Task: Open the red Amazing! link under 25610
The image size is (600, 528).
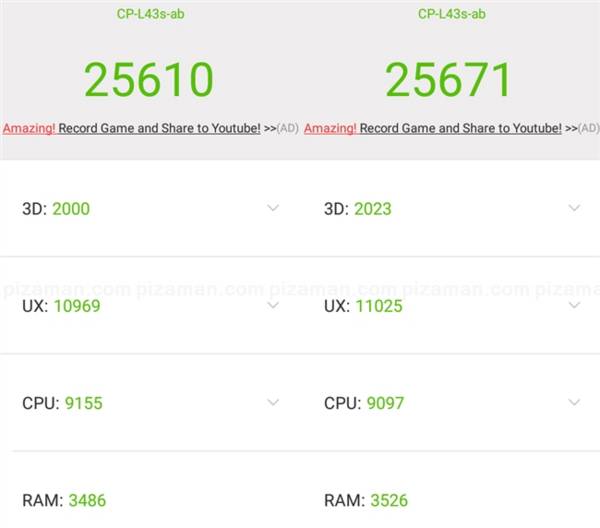Action: tap(29, 128)
